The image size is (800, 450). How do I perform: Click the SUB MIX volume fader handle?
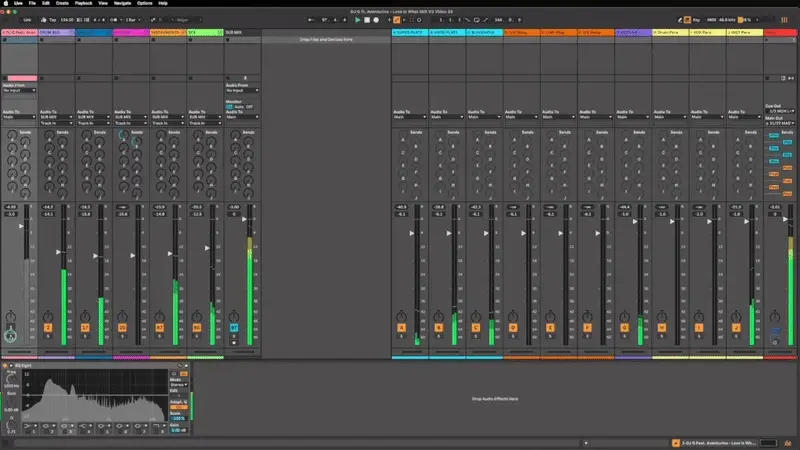(x=244, y=219)
